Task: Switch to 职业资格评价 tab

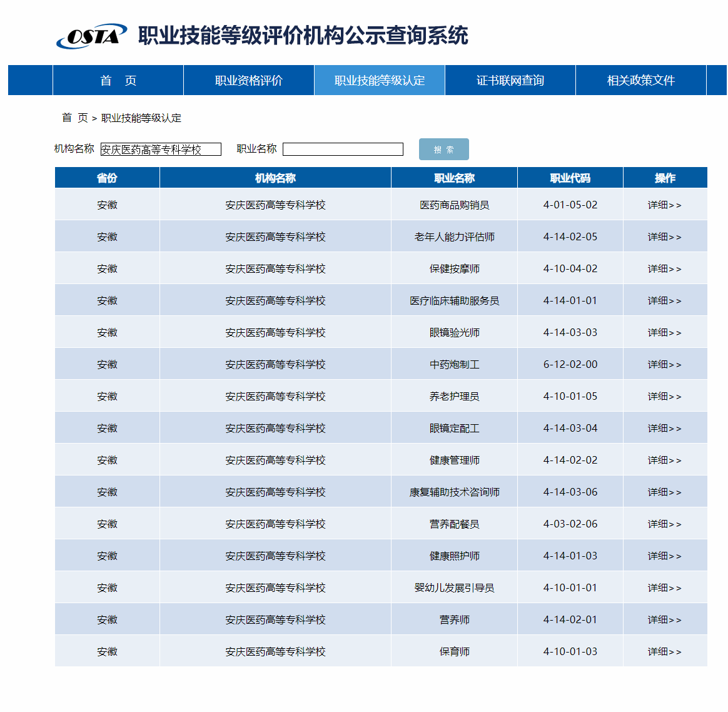Action: click(x=249, y=80)
